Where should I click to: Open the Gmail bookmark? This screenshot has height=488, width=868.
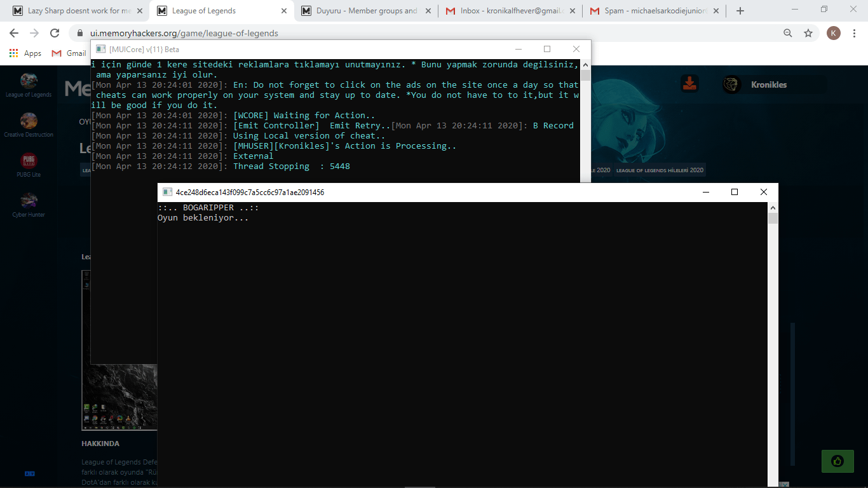[x=69, y=53]
